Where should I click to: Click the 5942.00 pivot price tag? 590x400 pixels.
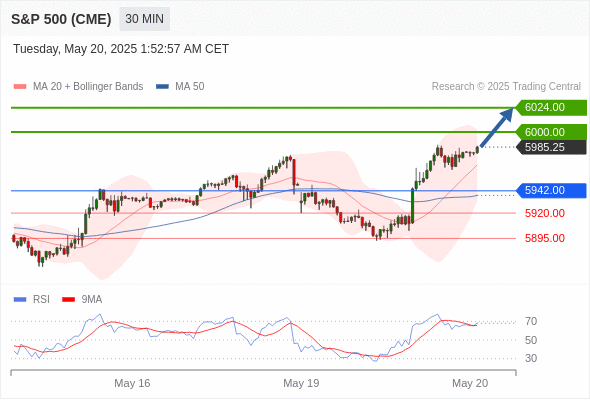551,190
